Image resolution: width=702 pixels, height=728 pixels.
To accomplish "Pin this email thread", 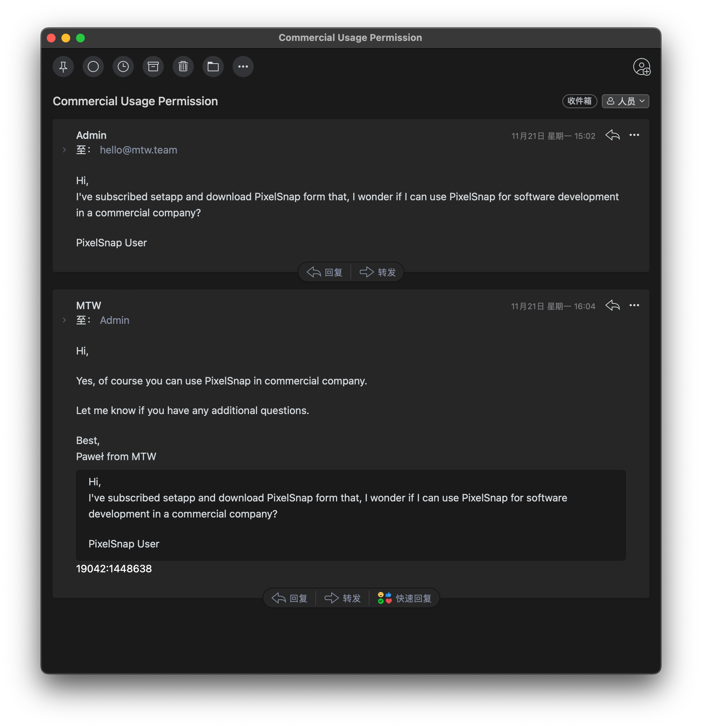I will [63, 67].
